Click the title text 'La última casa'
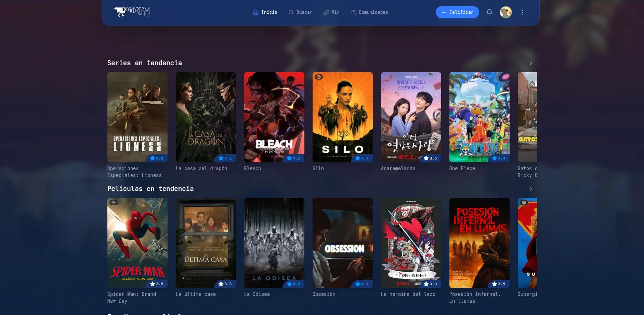644x315 pixels. [196, 294]
